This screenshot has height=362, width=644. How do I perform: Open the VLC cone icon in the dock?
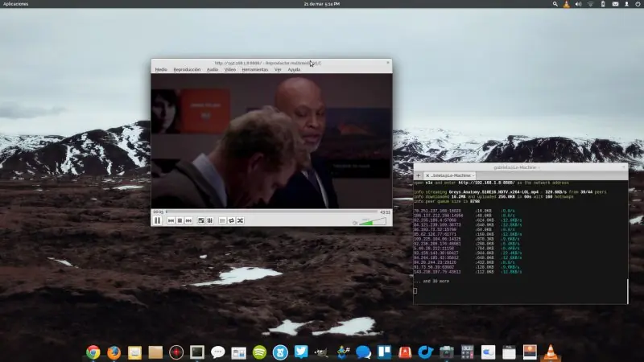pos(551,352)
